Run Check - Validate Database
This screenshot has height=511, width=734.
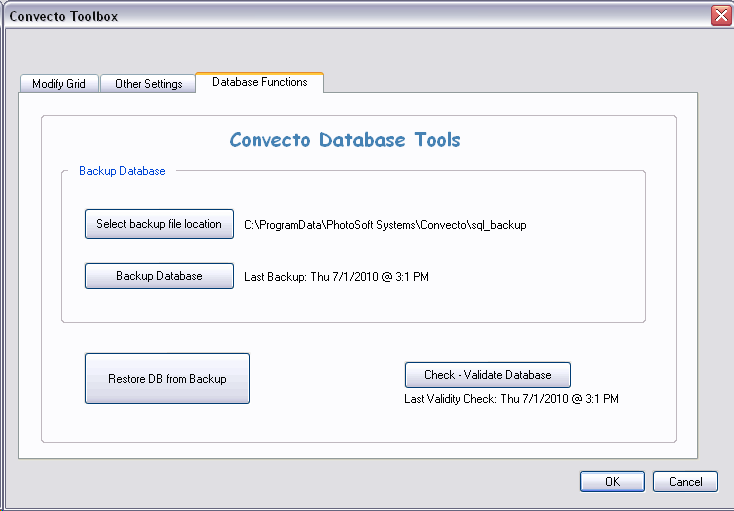click(x=488, y=375)
